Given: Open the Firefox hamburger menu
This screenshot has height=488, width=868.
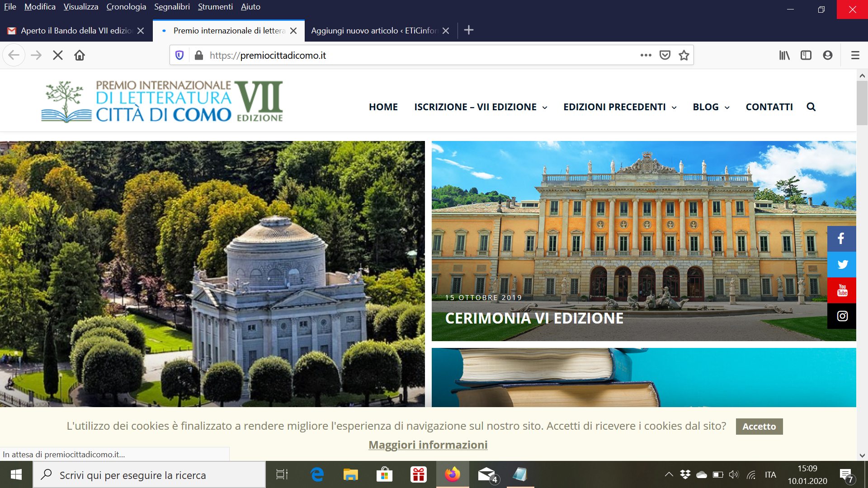Looking at the screenshot, I should point(855,55).
